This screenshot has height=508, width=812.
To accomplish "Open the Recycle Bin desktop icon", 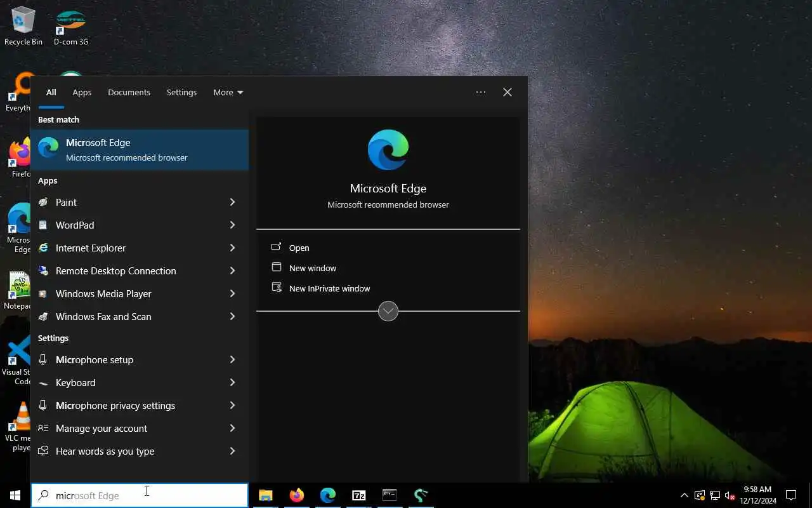I will (x=23, y=27).
